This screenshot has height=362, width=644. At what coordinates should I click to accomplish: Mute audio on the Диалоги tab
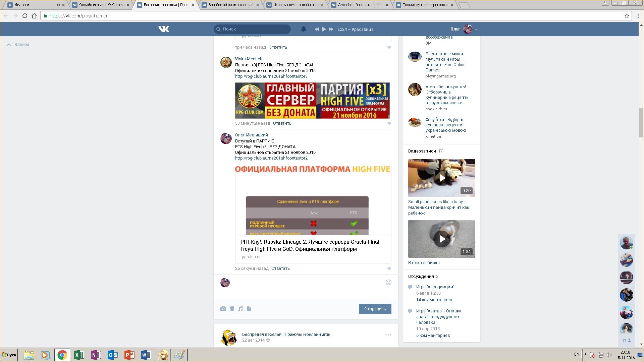(58, 5)
